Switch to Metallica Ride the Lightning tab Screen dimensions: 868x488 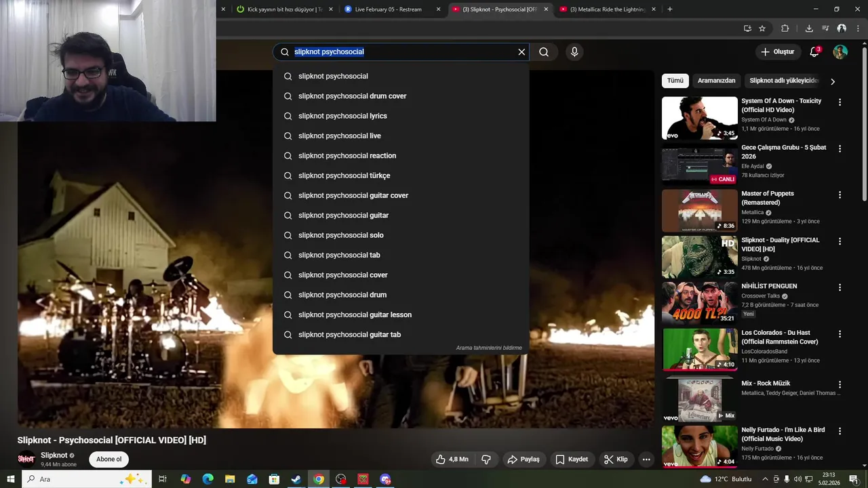pos(608,9)
